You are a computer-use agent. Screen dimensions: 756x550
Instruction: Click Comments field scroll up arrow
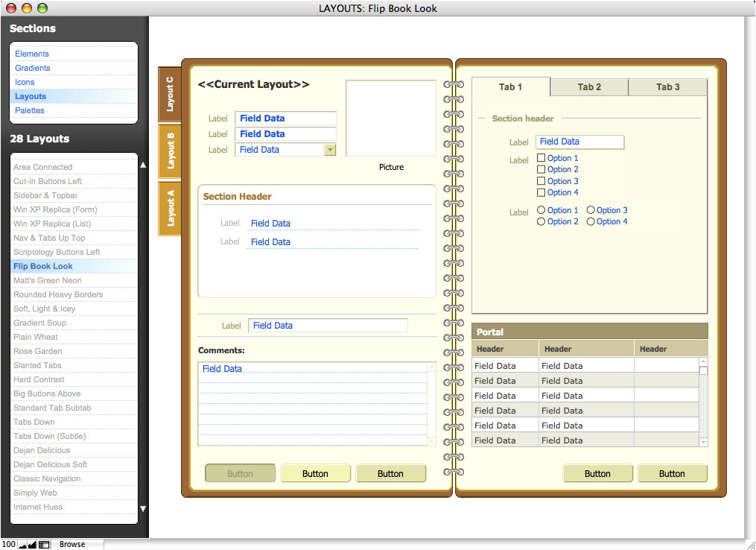(431, 367)
